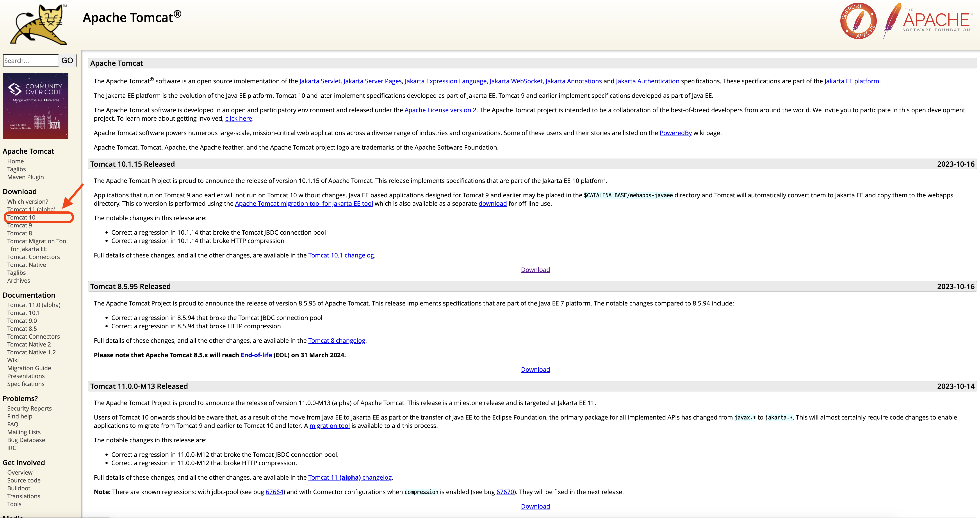980x518 pixels.
Task: Click into the Search input field
Action: 30,61
